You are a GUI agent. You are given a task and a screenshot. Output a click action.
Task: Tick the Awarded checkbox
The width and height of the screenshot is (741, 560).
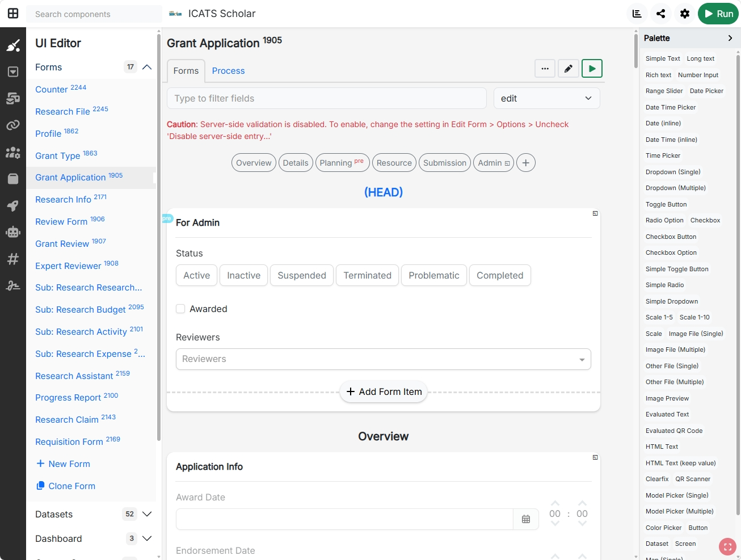click(x=180, y=309)
